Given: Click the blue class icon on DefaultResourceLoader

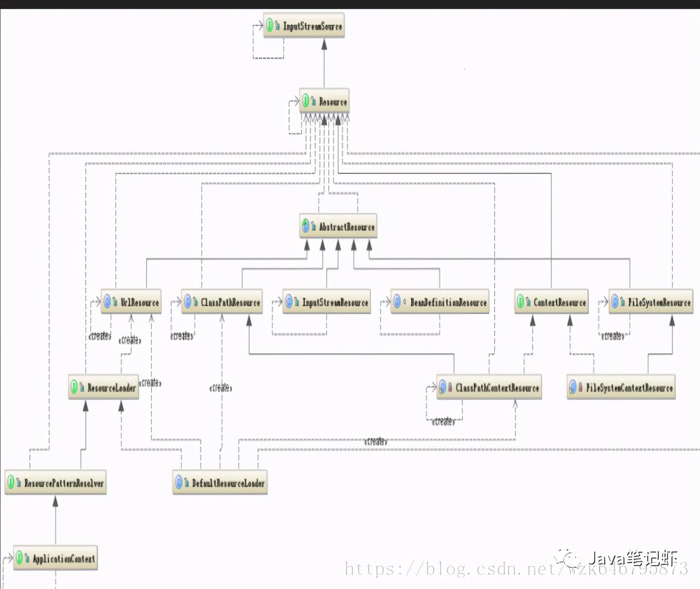Looking at the screenshot, I should click(x=179, y=483).
